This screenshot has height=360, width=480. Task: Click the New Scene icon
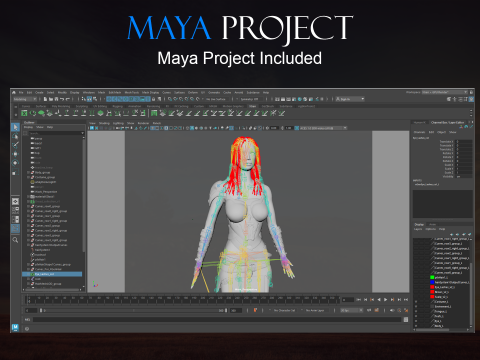46,99
